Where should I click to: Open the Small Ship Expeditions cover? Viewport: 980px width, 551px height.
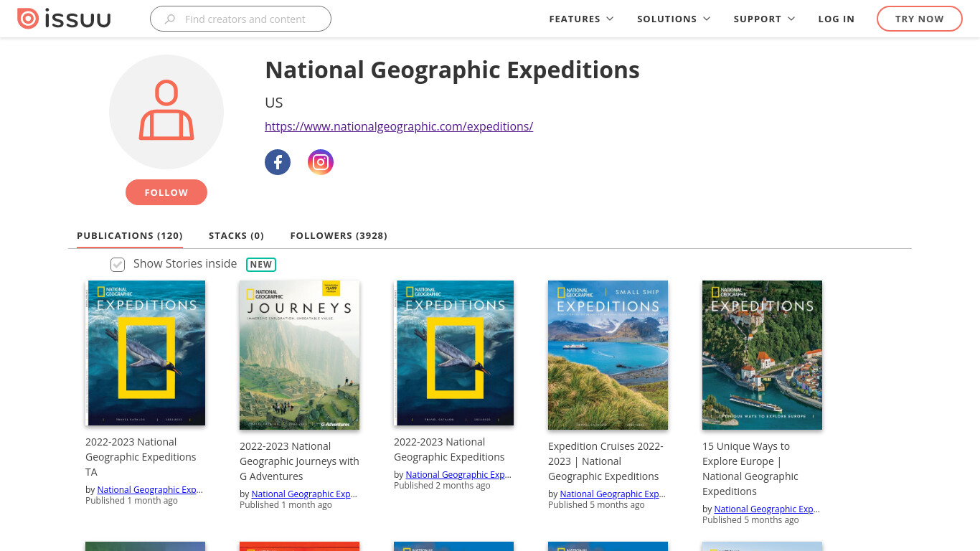608,355
